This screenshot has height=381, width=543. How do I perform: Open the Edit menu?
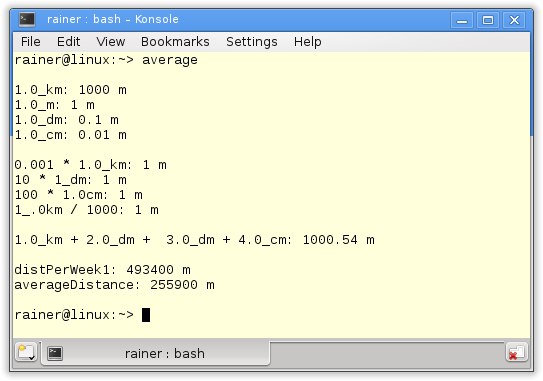click(68, 42)
